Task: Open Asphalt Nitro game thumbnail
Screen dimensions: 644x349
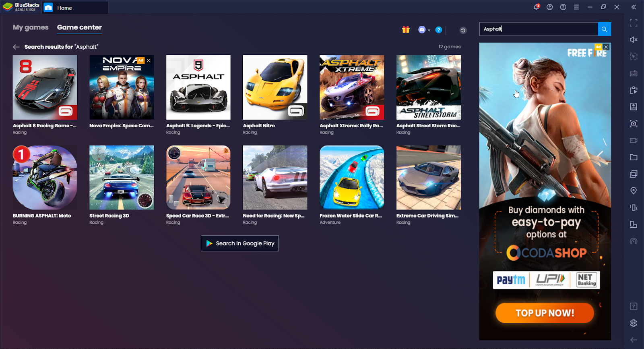Action: coord(275,87)
